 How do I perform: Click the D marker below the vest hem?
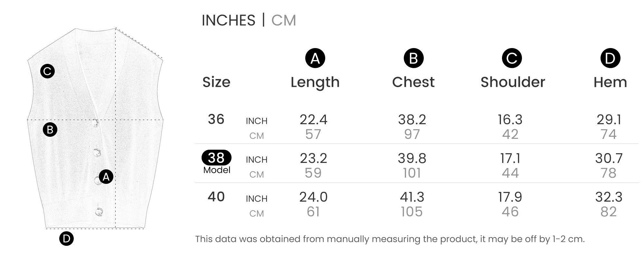66,239
